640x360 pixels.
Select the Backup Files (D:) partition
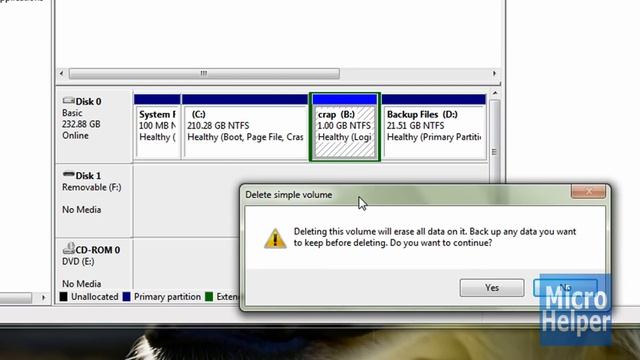[434, 127]
